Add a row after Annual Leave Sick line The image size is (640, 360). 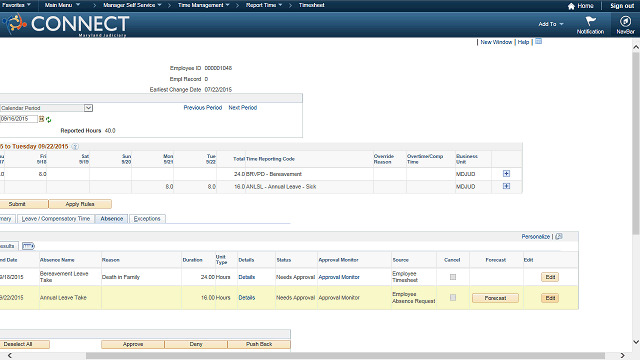pos(506,186)
